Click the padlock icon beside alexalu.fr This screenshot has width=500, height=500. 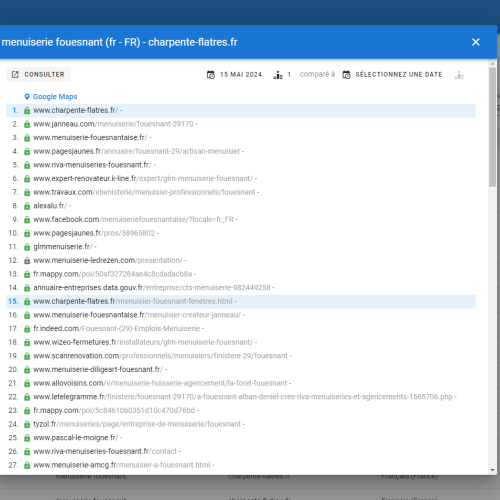click(27, 206)
